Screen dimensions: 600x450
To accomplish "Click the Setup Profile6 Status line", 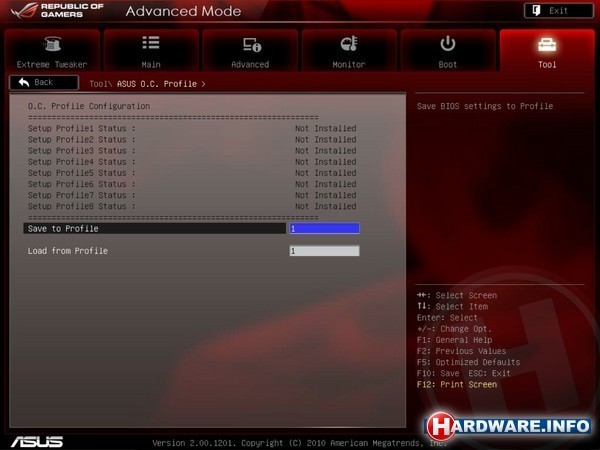I will pyautogui.click(x=192, y=184).
